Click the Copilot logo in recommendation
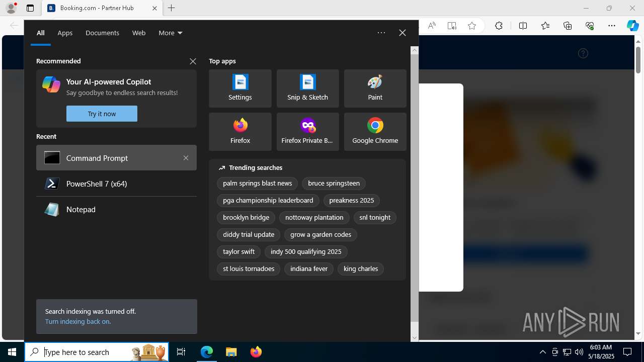Screen dimensions: 644x362 point(51,84)
